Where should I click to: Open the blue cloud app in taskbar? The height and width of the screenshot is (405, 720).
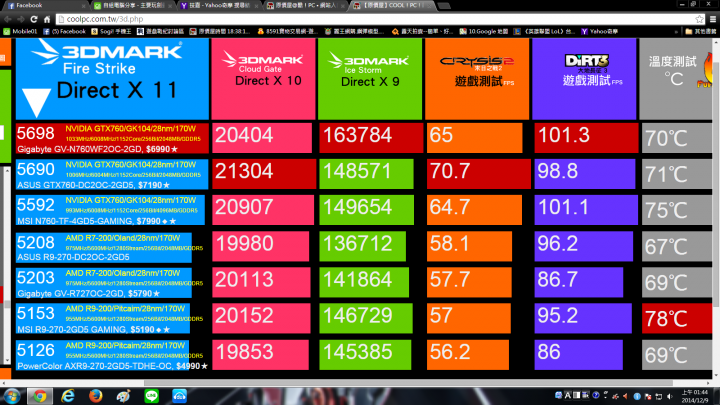tap(180, 396)
